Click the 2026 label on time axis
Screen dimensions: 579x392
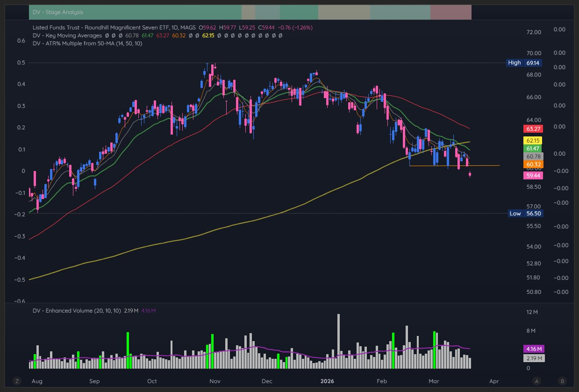[x=326, y=381]
